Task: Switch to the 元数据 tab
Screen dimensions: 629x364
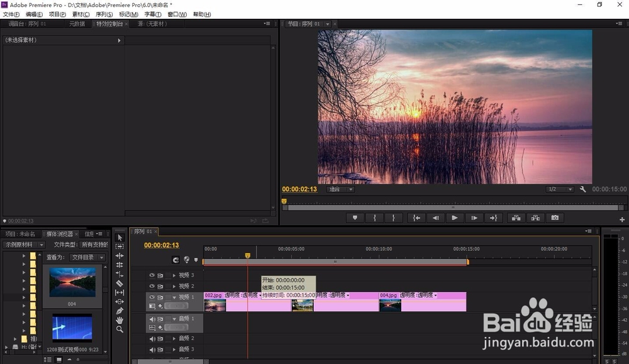Action: click(77, 24)
